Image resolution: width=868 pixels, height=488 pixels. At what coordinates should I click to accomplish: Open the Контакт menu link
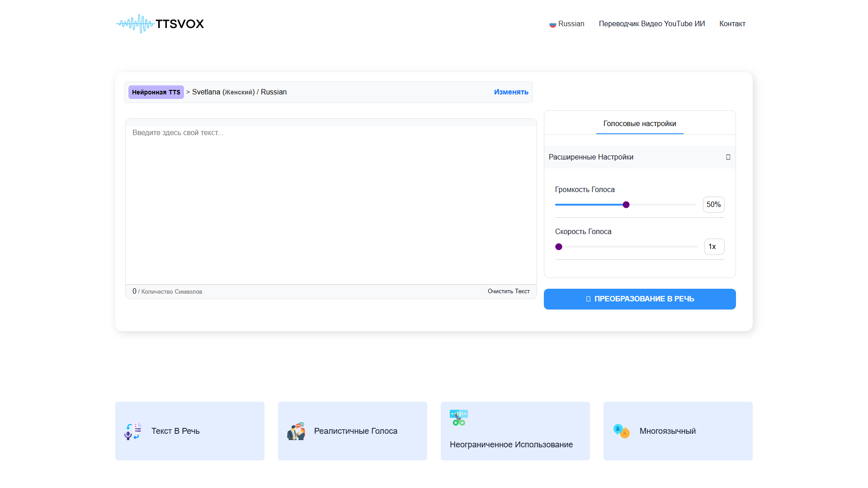(x=732, y=24)
